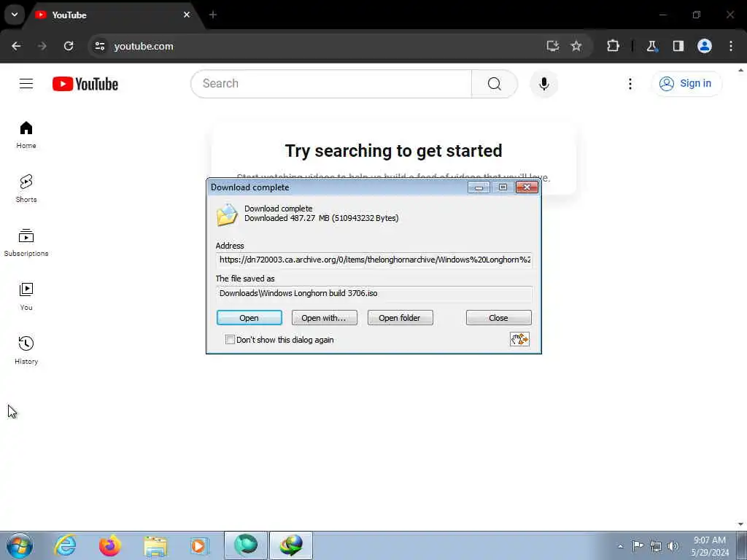This screenshot has width=747, height=560.
Task: Open the Chrome three-dot menu
Action: [x=731, y=46]
